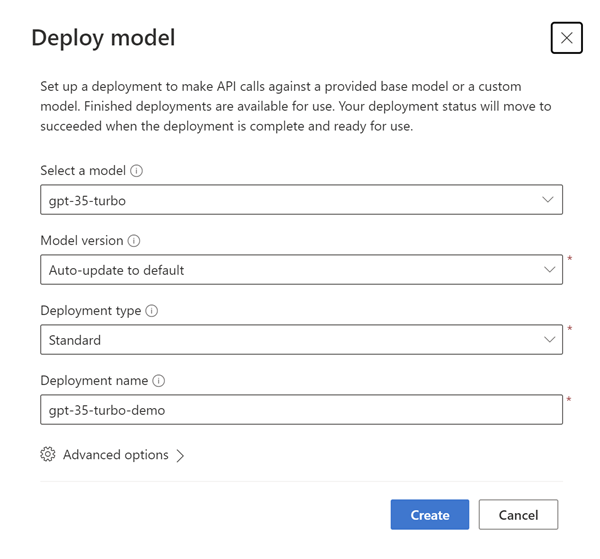Open the gpt-35-turbo model dropdown

302,200
